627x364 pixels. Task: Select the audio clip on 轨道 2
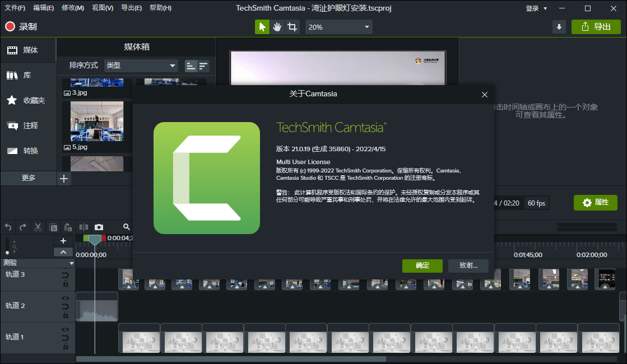tap(97, 307)
